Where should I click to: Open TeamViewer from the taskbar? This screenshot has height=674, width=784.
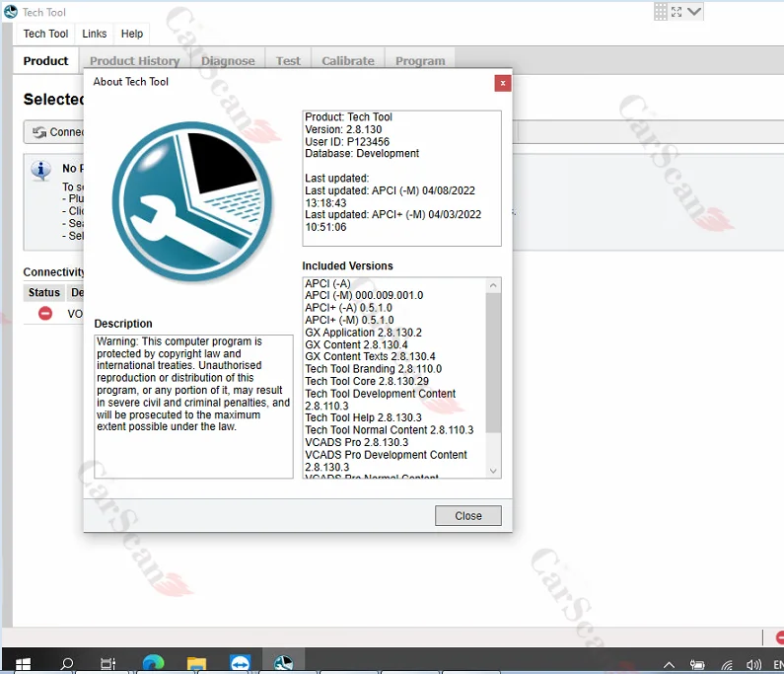tap(240, 663)
